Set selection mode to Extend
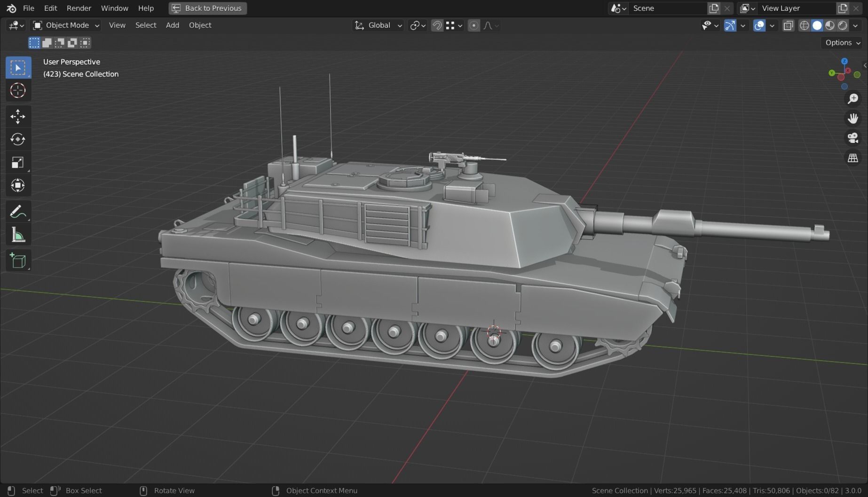Screen dimensions: 868x497 pyautogui.click(x=47, y=43)
